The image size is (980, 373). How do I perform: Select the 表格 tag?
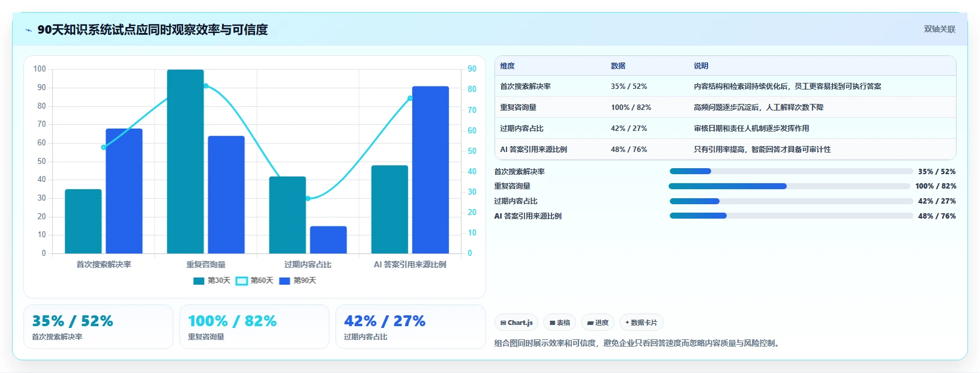tap(559, 323)
